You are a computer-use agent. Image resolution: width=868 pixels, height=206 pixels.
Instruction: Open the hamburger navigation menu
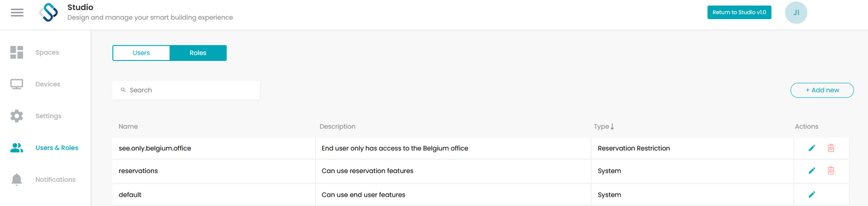click(x=17, y=13)
